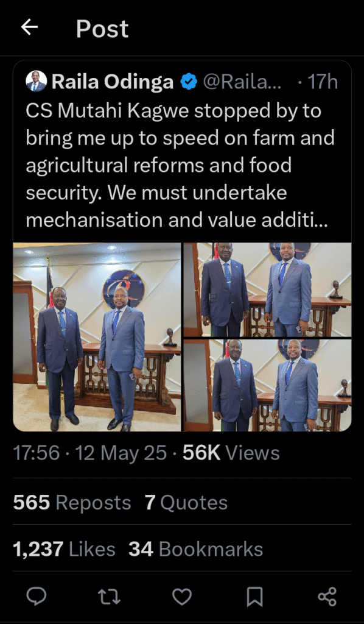The height and width of the screenshot is (624, 364).
Task: Tap the repost arrows icon
Action: tap(109, 597)
